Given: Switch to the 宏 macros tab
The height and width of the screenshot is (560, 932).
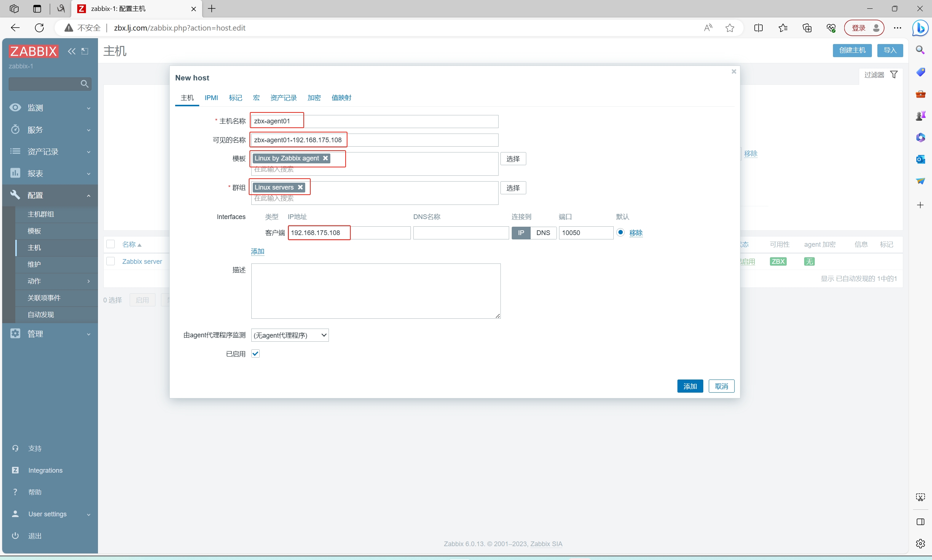Looking at the screenshot, I should click(x=256, y=98).
